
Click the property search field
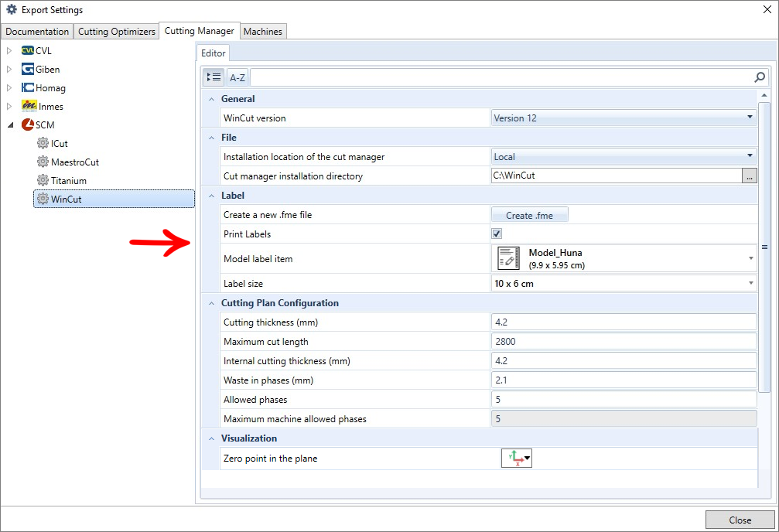point(502,77)
